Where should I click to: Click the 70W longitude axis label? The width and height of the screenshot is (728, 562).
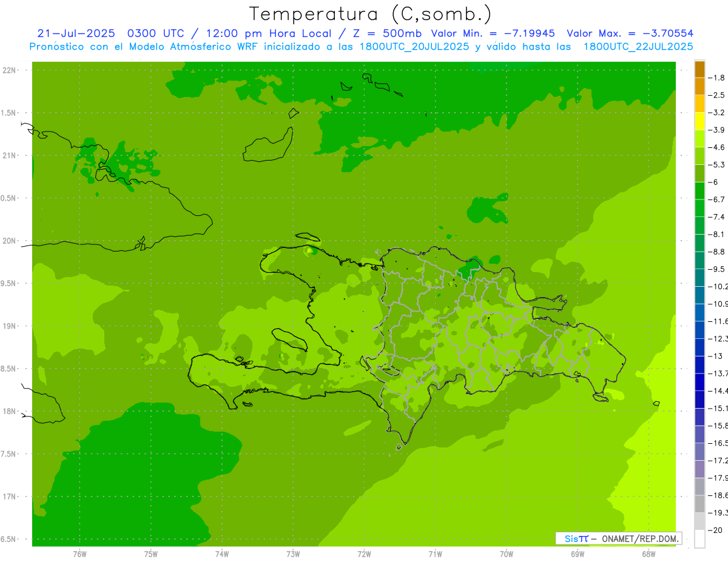[x=507, y=554]
